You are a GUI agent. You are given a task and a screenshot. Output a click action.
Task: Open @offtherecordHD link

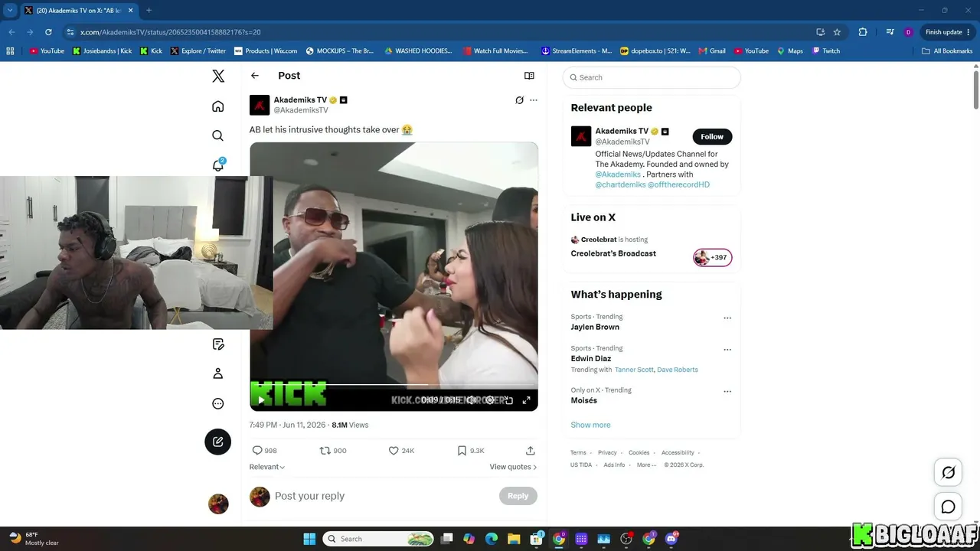pyautogui.click(x=679, y=184)
